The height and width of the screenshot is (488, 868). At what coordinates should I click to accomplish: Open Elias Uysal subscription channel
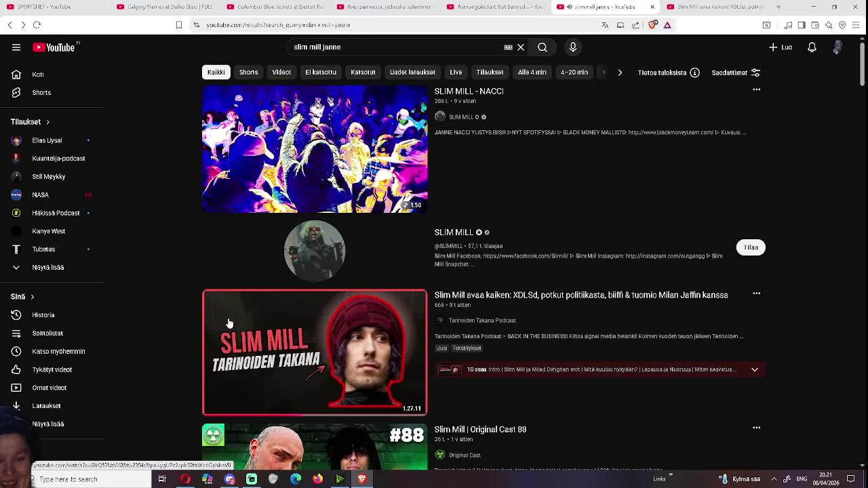[47, 140]
